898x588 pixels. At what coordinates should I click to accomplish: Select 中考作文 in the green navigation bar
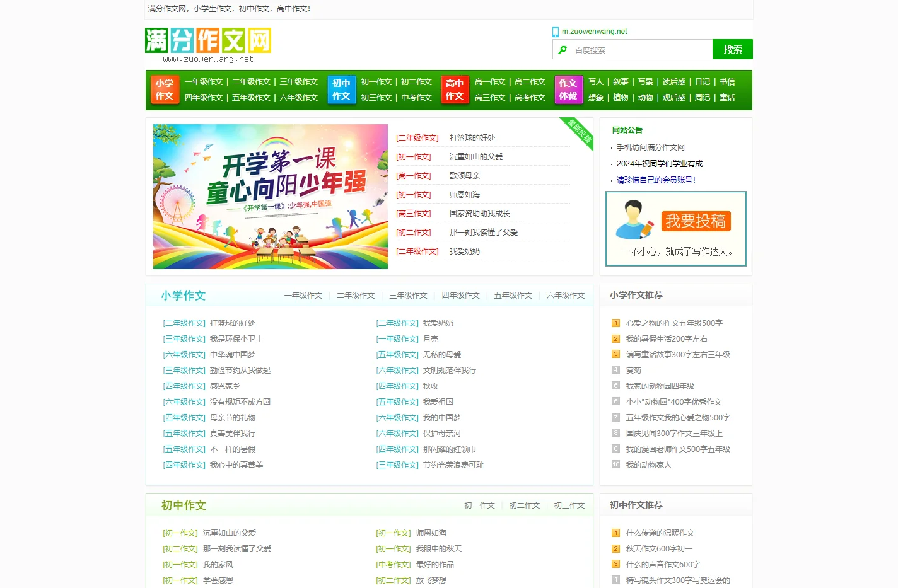(x=416, y=98)
